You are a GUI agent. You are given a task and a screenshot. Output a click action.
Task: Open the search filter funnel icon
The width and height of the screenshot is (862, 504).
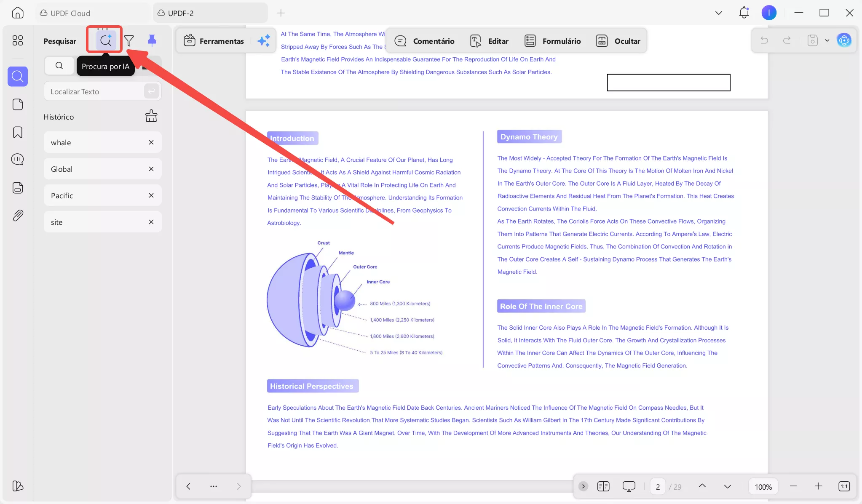(x=129, y=40)
